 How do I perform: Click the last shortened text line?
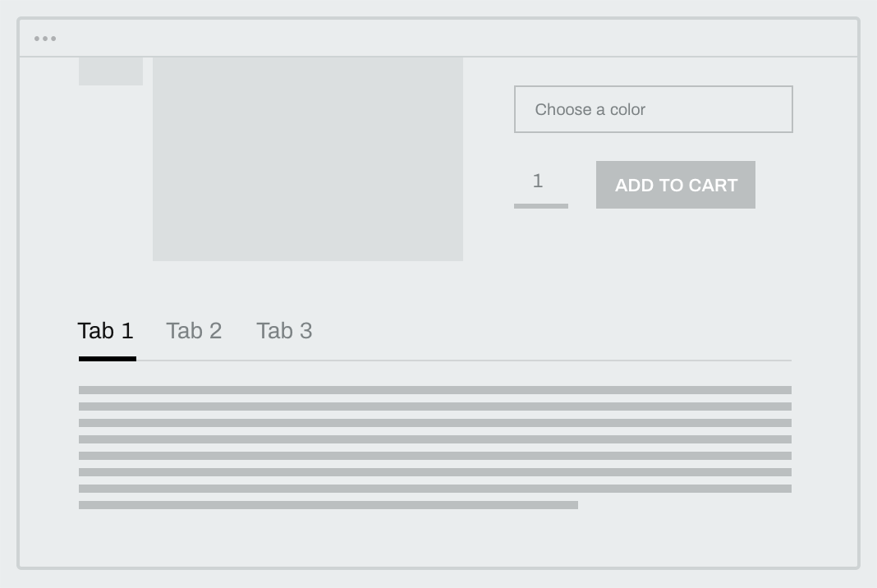click(328, 505)
